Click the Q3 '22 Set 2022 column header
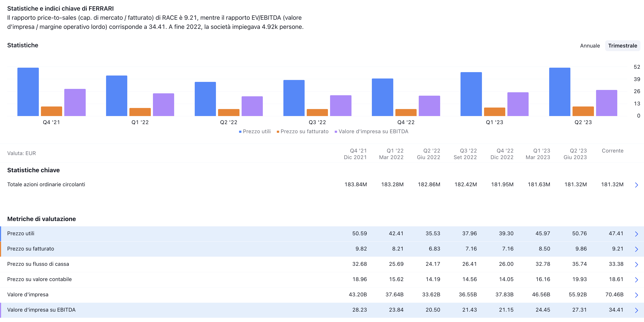 click(465, 154)
